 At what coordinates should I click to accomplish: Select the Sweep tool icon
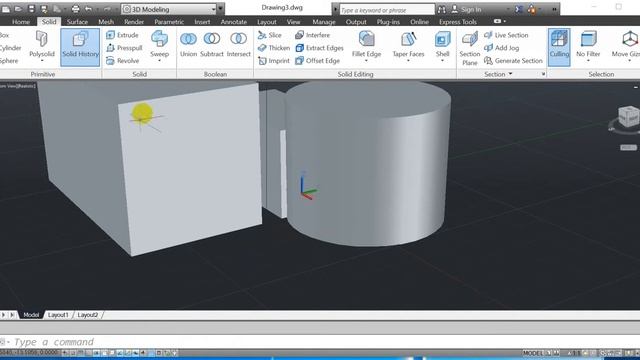[x=159, y=40]
